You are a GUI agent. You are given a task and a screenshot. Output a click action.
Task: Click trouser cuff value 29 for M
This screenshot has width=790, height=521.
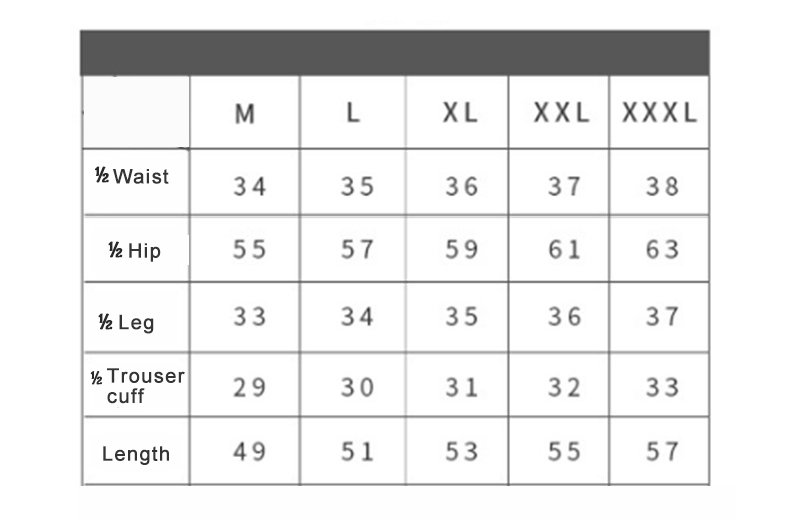[249, 387]
